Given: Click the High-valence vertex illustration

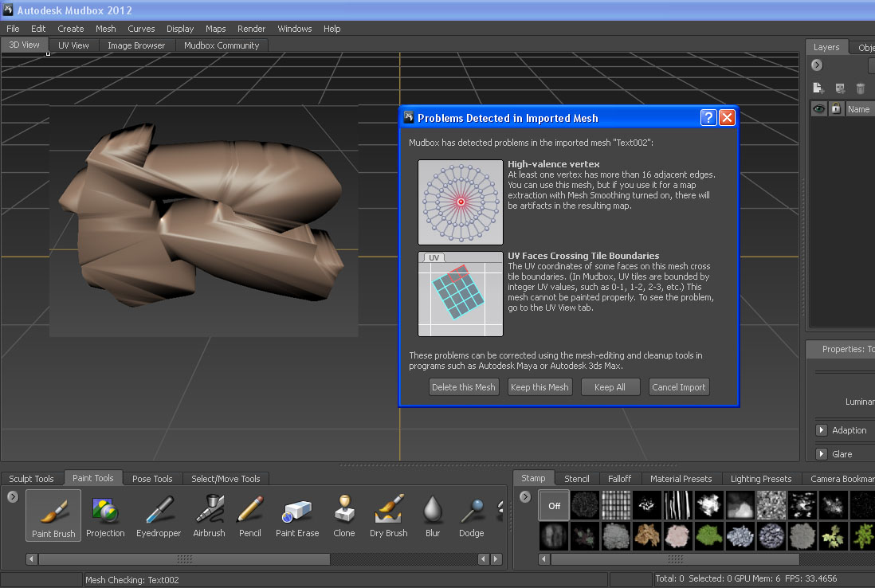Looking at the screenshot, I should [461, 202].
